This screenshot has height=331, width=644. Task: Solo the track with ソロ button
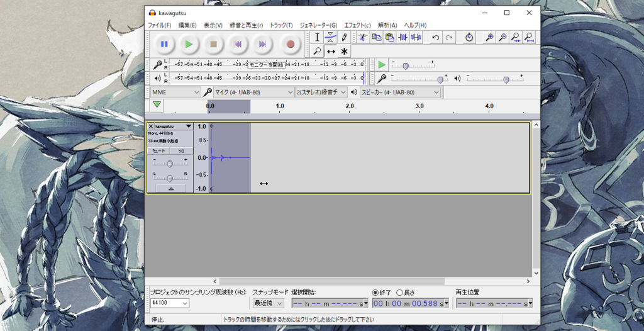tap(181, 151)
